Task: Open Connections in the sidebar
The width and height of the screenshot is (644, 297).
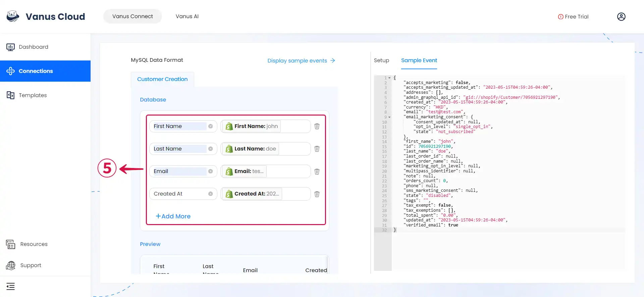Action: pos(45,71)
